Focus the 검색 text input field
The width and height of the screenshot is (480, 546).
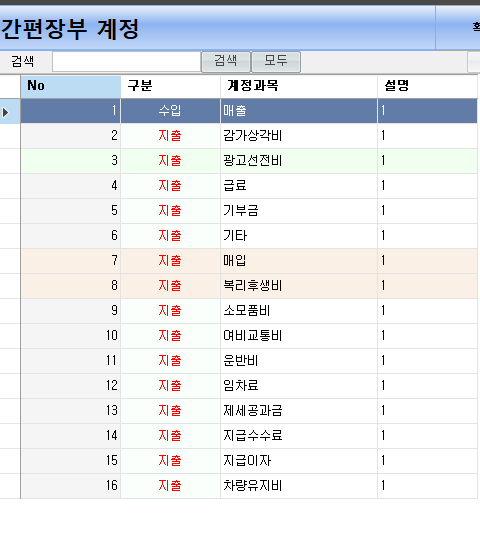126,62
